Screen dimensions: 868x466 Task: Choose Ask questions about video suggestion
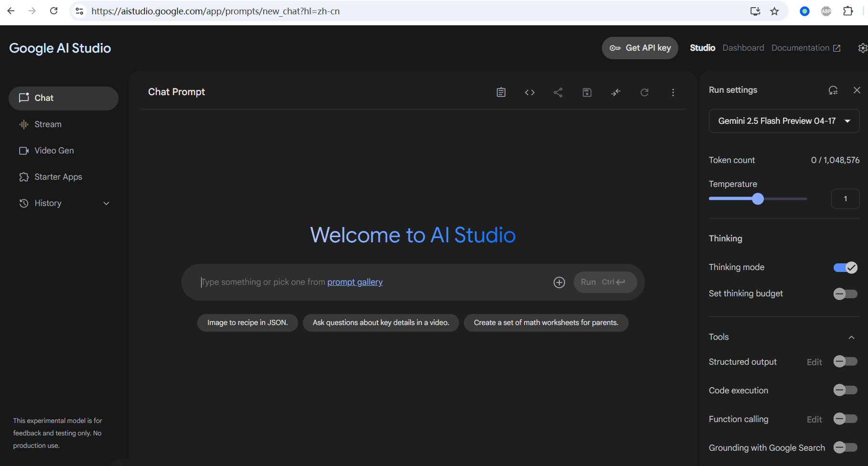(381, 323)
